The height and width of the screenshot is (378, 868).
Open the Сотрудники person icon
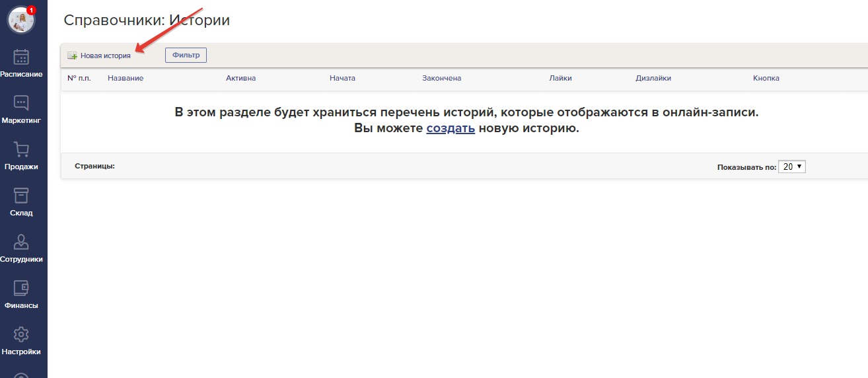(21, 242)
